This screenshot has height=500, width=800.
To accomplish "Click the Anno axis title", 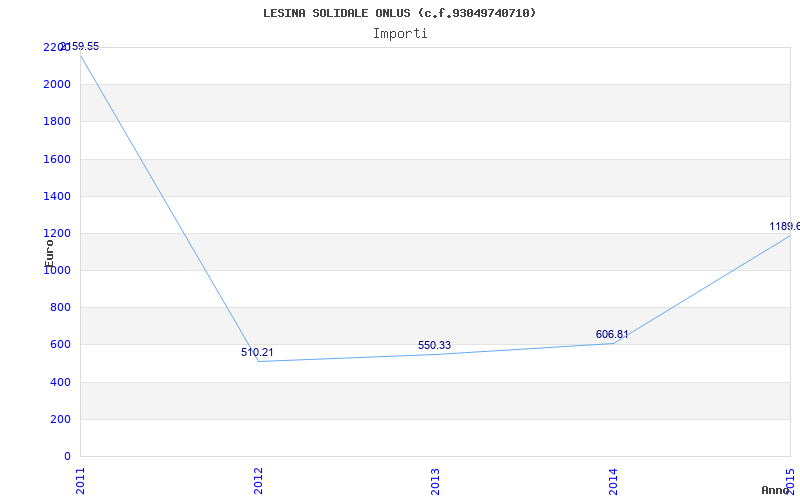I will [775, 490].
